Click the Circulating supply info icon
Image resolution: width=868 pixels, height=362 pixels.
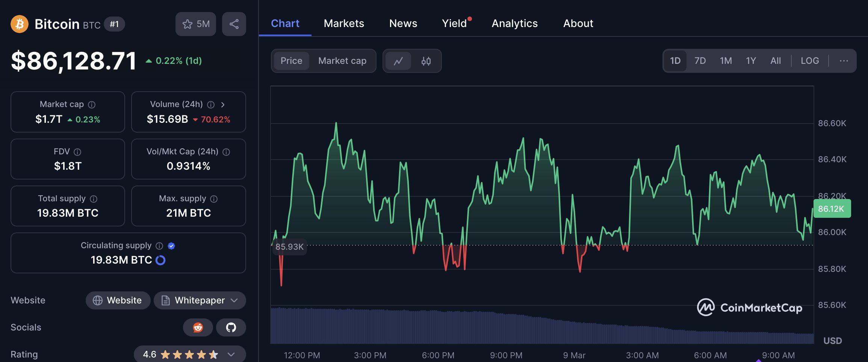click(159, 246)
